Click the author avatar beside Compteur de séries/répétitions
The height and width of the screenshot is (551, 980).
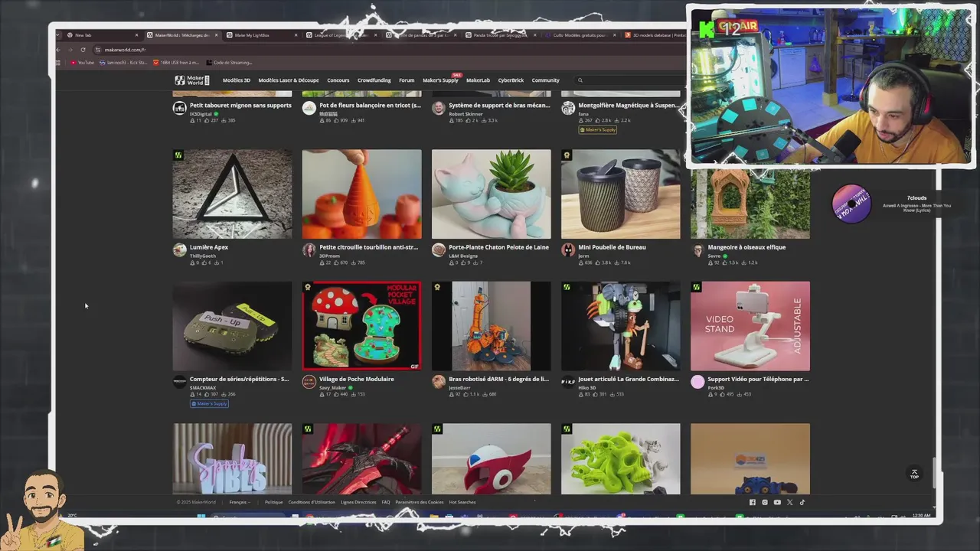[179, 382]
